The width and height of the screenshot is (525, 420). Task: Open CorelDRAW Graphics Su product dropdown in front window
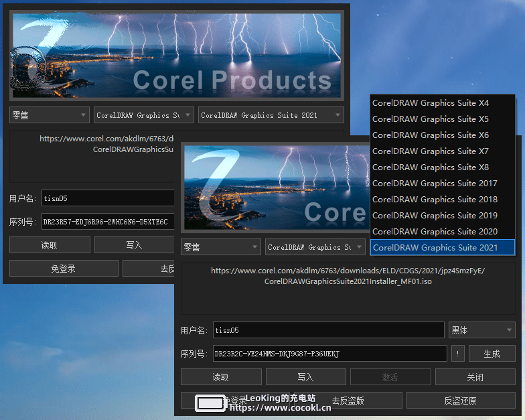[x=315, y=247]
